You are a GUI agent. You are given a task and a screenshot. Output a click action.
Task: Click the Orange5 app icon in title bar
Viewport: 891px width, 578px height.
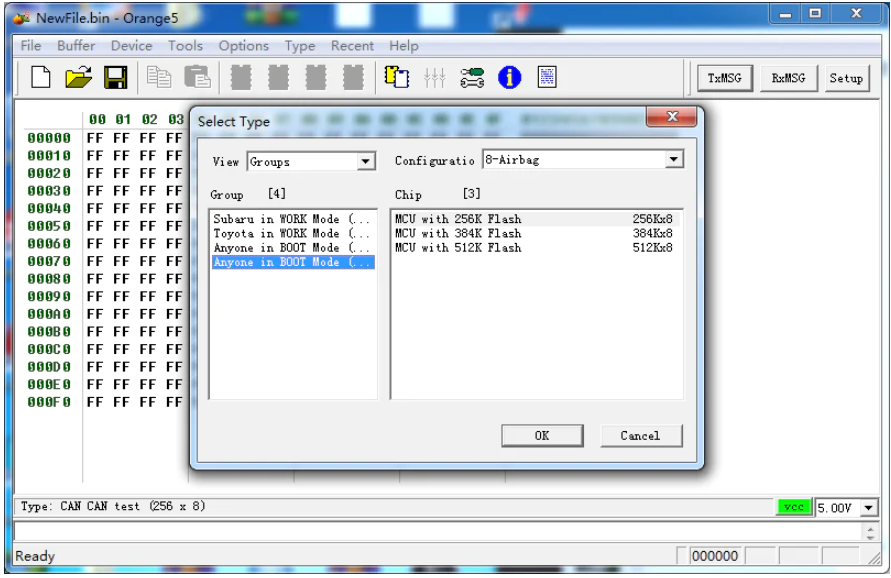[x=21, y=18]
